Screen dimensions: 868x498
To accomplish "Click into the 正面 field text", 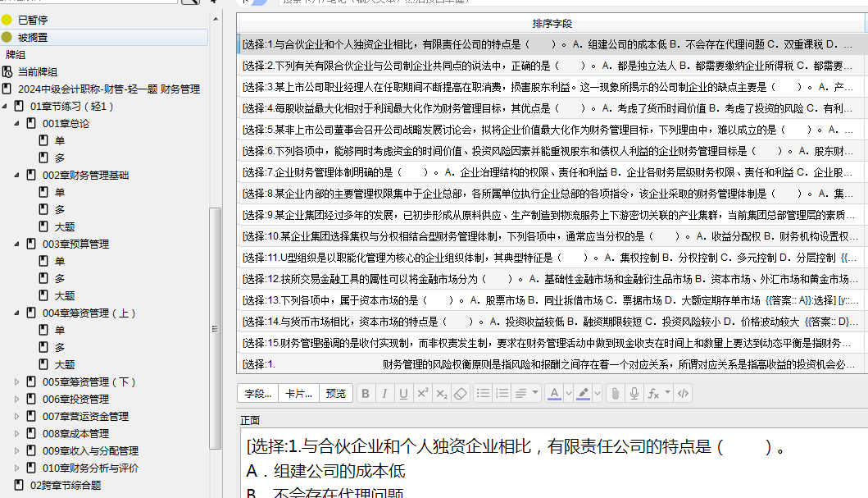I will (x=553, y=463).
